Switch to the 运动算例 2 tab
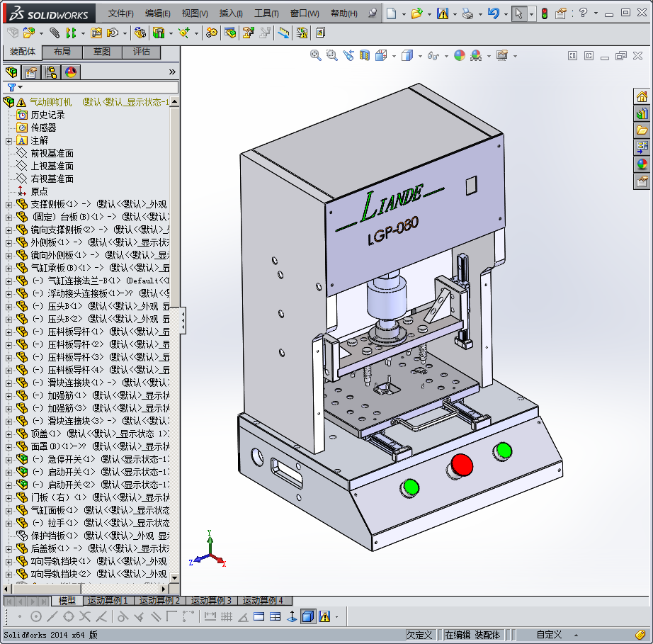 [x=159, y=601]
